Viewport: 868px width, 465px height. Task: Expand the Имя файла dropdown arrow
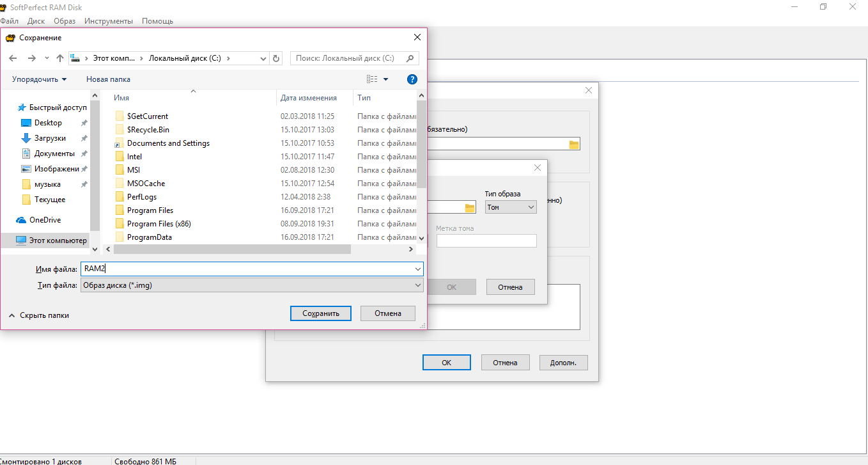(418, 269)
